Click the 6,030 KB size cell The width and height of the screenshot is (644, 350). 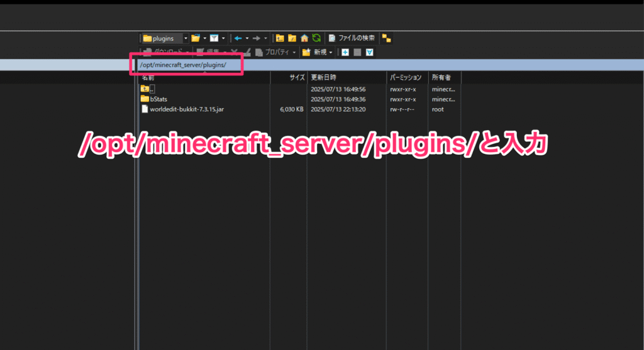pos(292,109)
